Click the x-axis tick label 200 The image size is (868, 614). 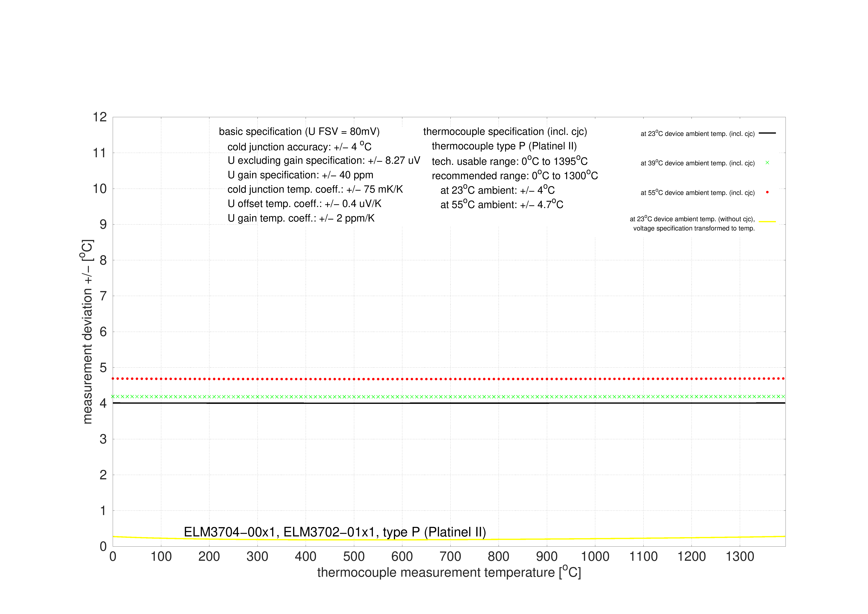(x=209, y=557)
